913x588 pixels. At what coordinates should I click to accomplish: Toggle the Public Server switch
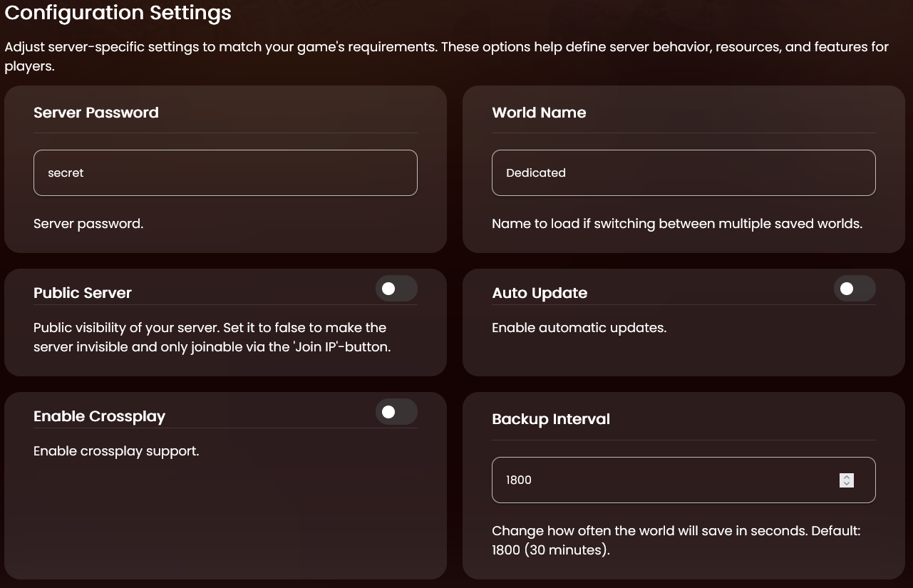pyautogui.click(x=396, y=289)
